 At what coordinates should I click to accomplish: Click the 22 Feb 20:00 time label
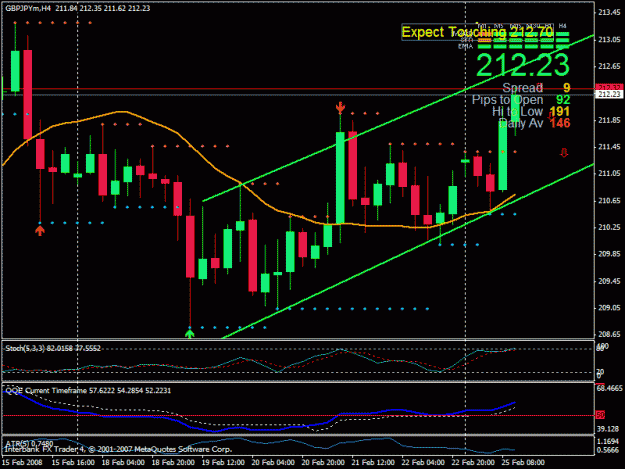[x=473, y=463]
